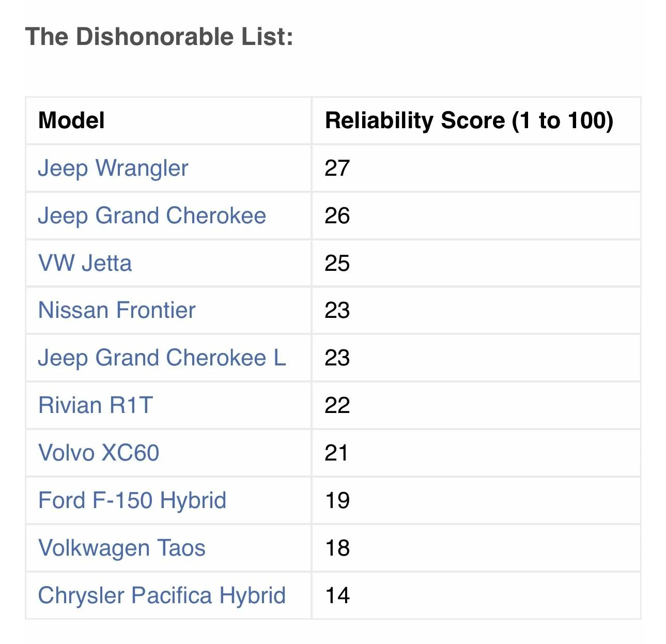Viewport: 666px width, 644px height.
Task: Select the Nissan Frontier link
Action: click(117, 311)
